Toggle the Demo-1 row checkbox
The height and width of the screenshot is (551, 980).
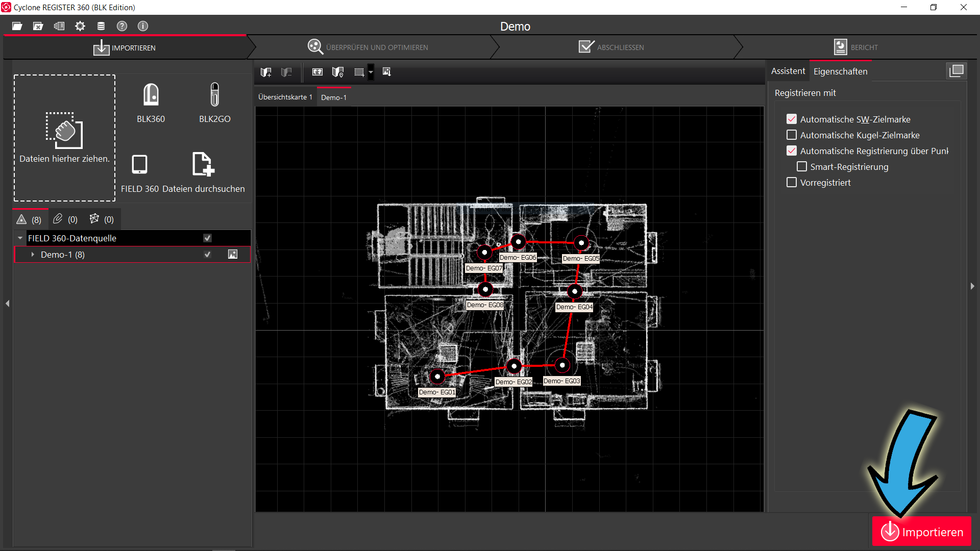pos(207,255)
